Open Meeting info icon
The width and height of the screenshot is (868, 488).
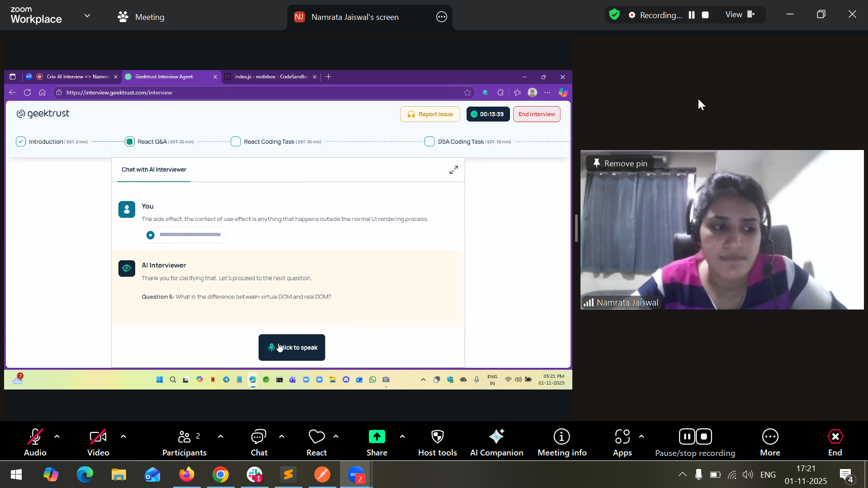point(561,436)
